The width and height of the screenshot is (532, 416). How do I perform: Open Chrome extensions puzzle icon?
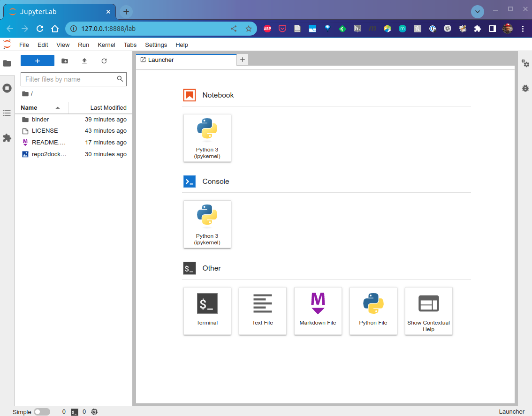tap(478, 29)
